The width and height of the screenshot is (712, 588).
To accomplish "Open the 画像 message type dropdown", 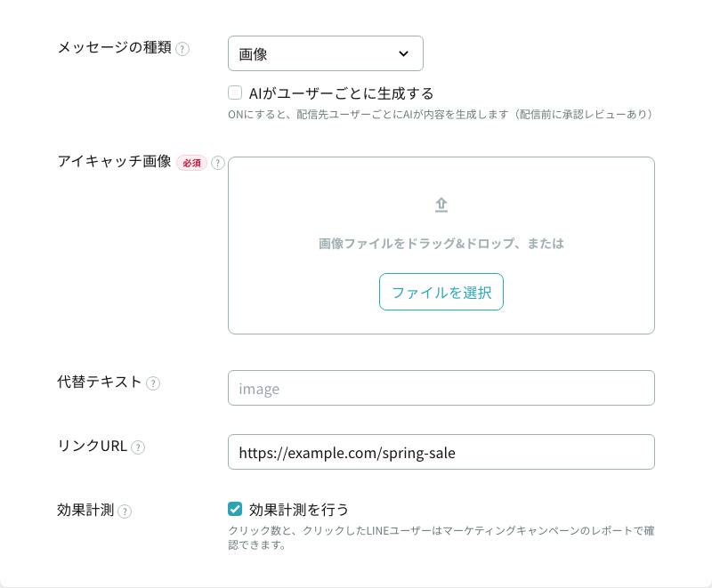I will pos(326,53).
